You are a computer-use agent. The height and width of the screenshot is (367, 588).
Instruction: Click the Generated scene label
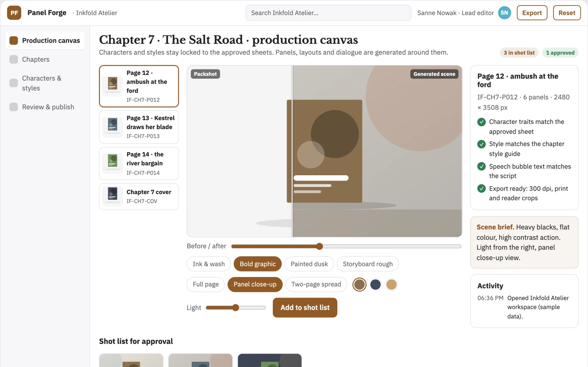(434, 74)
